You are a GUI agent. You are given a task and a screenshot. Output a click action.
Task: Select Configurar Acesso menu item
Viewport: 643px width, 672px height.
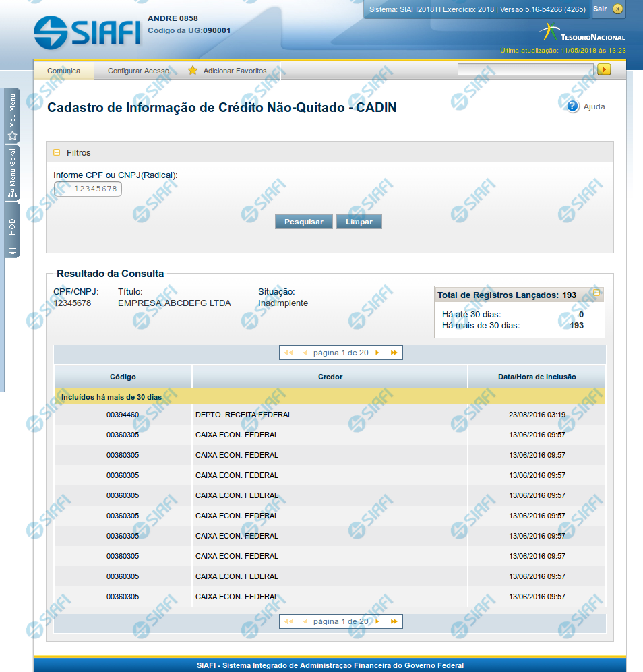(138, 71)
